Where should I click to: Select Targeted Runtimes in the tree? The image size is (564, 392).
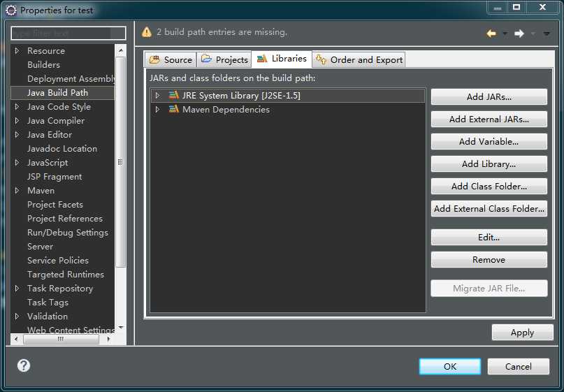coord(66,274)
